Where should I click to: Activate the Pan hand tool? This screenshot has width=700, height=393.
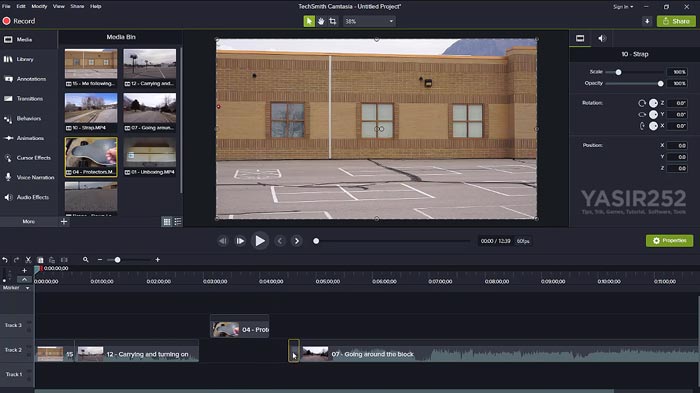pos(321,21)
